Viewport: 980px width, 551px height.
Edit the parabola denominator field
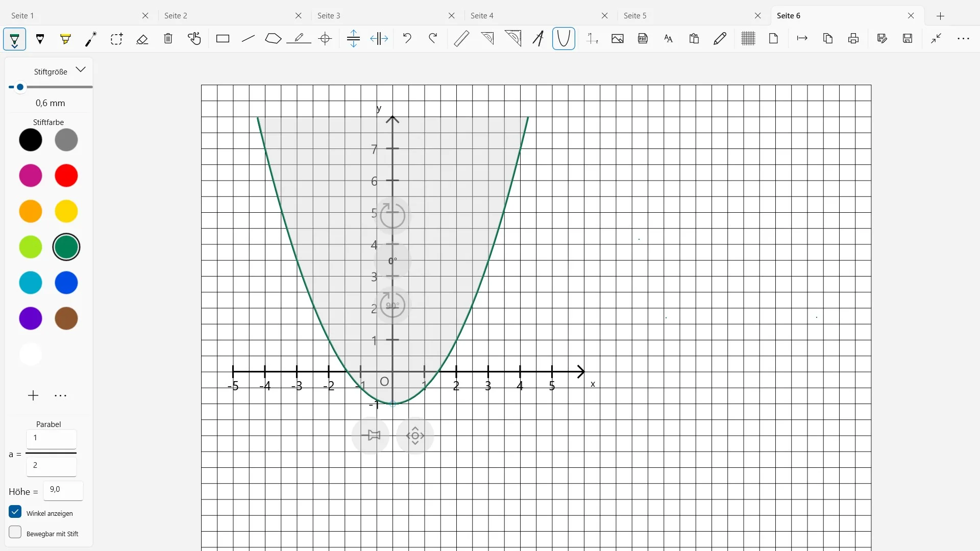[52, 466]
